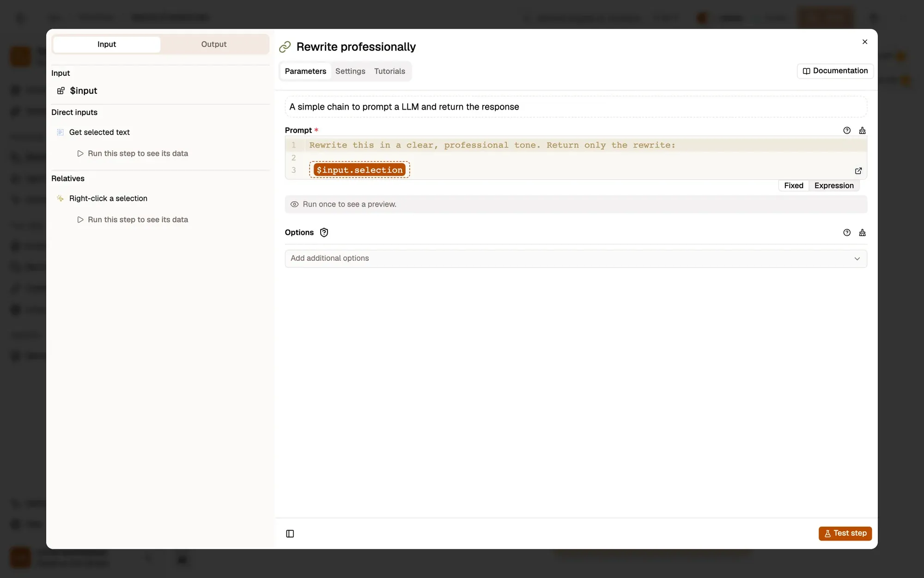Open the Settings tab
Screen dimensions: 924x578
click(350, 71)
